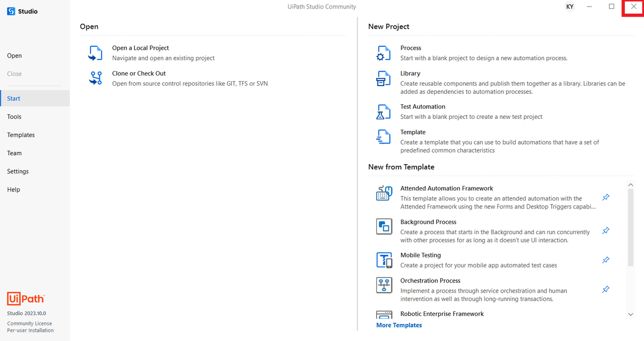Click the Library archive icon
The height and width of the screenshot is (341, 644).
point(383,78)
